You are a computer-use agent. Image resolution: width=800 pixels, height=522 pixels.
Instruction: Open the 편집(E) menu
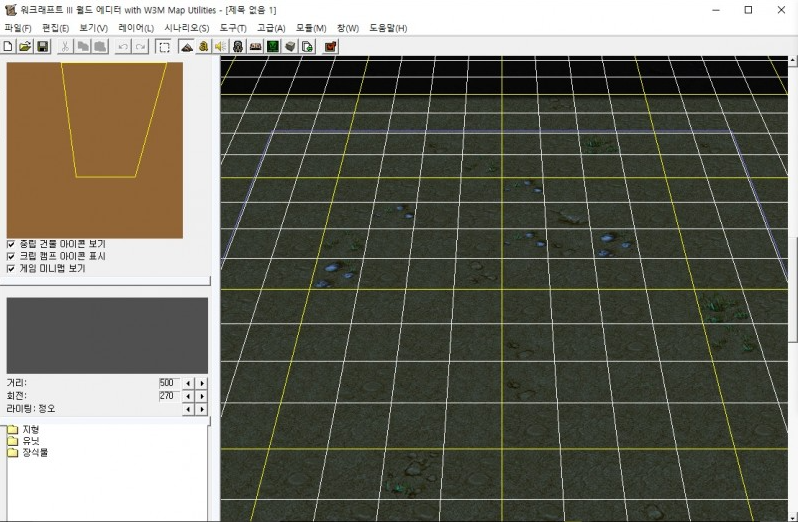tap(55, 28)
